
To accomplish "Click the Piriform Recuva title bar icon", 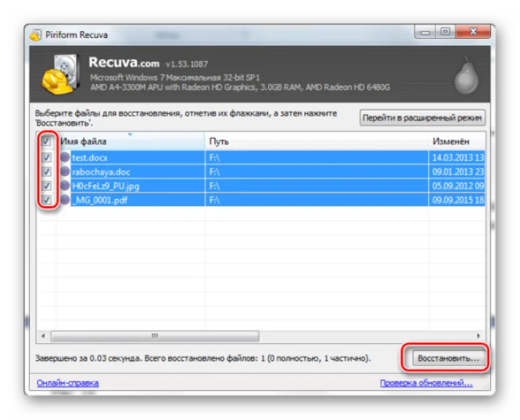I will (x=35, y=34).
